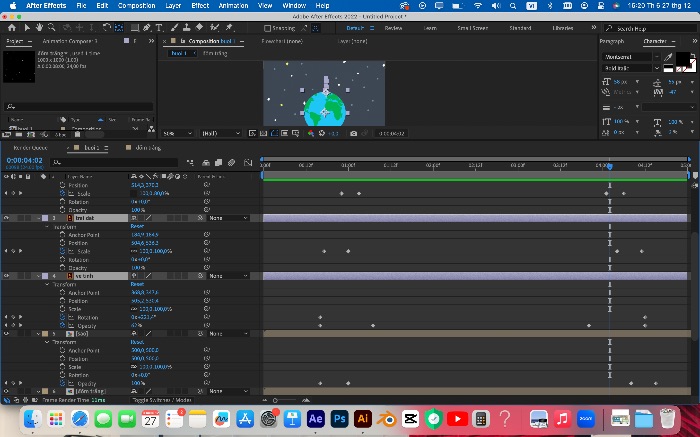The width and height of the screenshot is (700, 437).
Task: Click the Home icon in the toolbar
Action: (12, 28)
